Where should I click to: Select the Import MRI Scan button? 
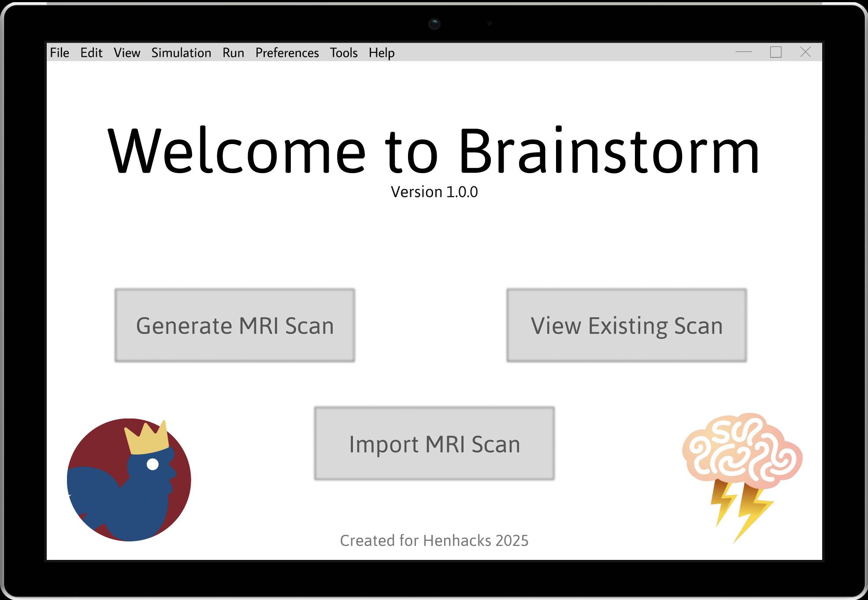coord(434,444)
